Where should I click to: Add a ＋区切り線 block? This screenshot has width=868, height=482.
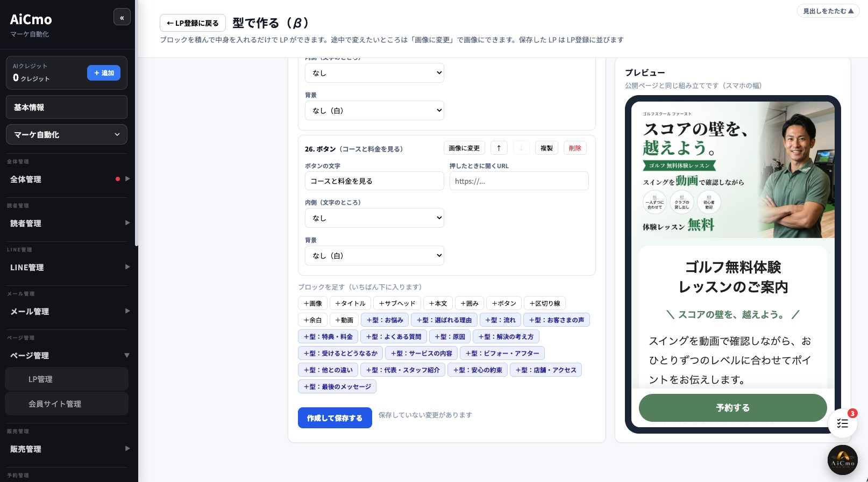[x=545, y=304]
